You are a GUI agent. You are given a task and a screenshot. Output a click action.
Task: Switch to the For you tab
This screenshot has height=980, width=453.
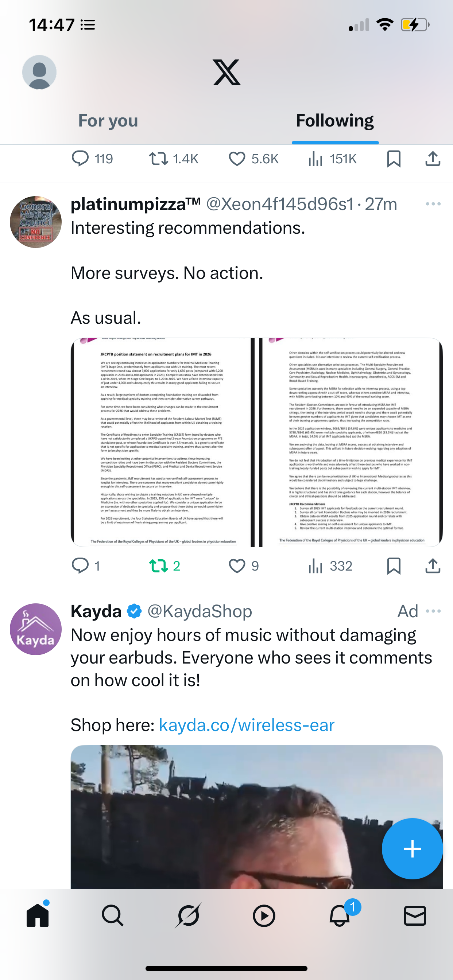click(x=108, y=121)
